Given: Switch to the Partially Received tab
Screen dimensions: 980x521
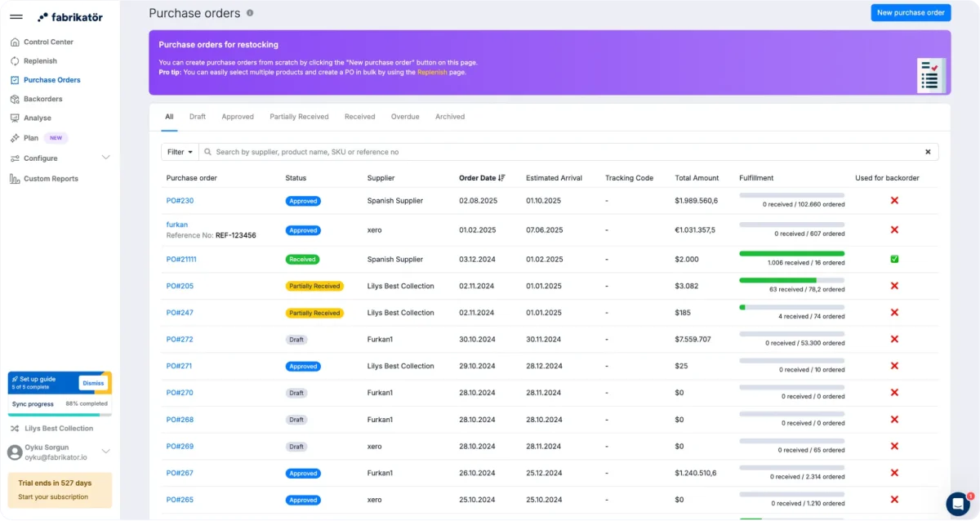Looking at the screenshot, I should pos(299,117).
